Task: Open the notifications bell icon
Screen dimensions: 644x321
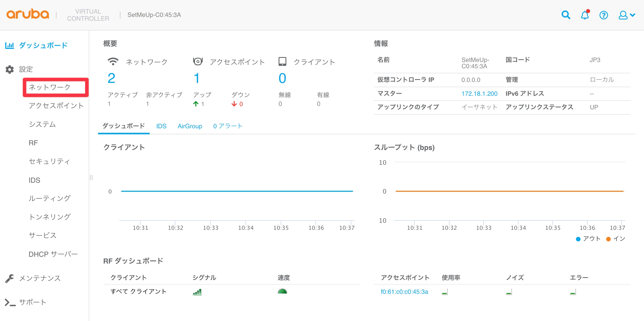Action: point(585,15)
